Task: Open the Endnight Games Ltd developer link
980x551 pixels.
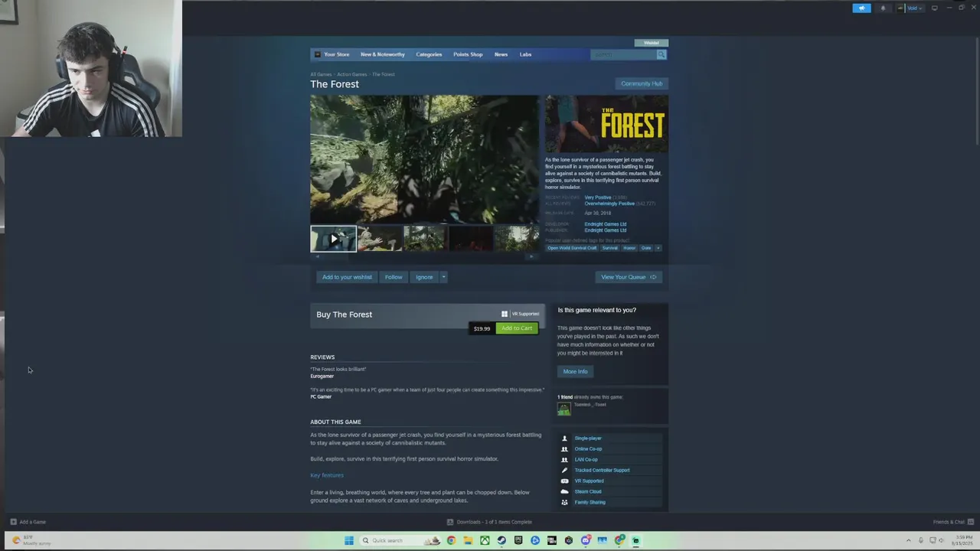Action: pos(605,224)
